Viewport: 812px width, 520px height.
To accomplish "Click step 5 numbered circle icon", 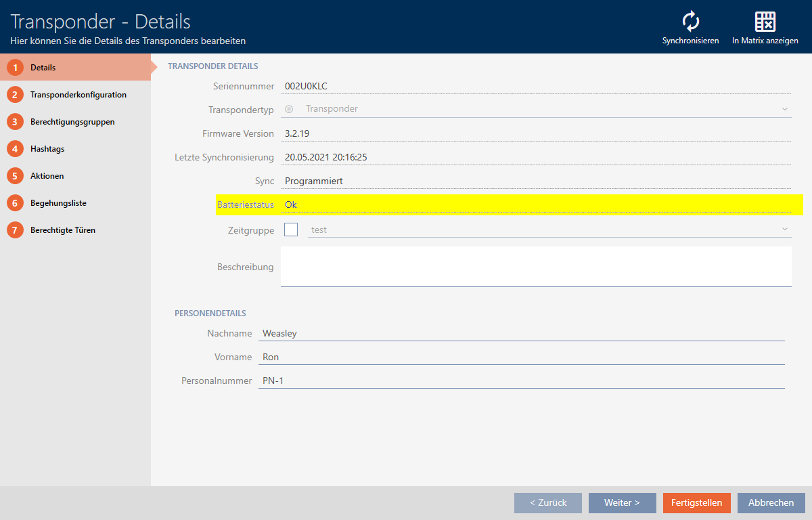I will coord(15,176).
